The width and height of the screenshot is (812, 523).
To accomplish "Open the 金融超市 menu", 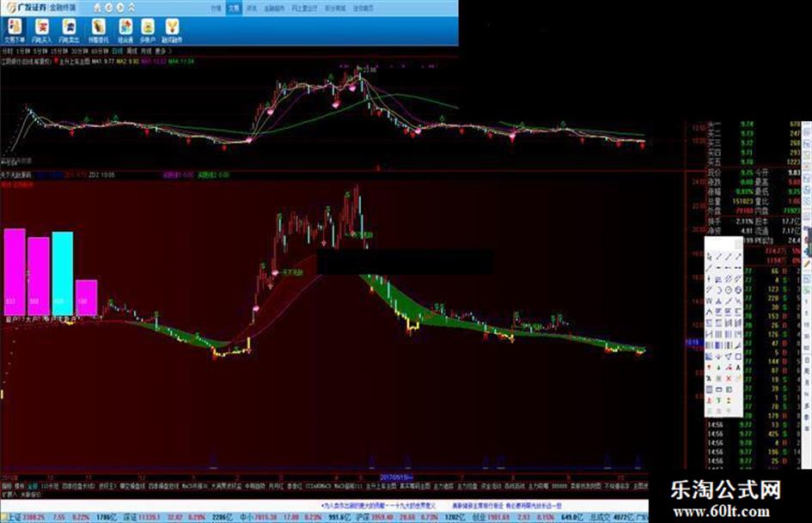I will [x=274, y=9].
